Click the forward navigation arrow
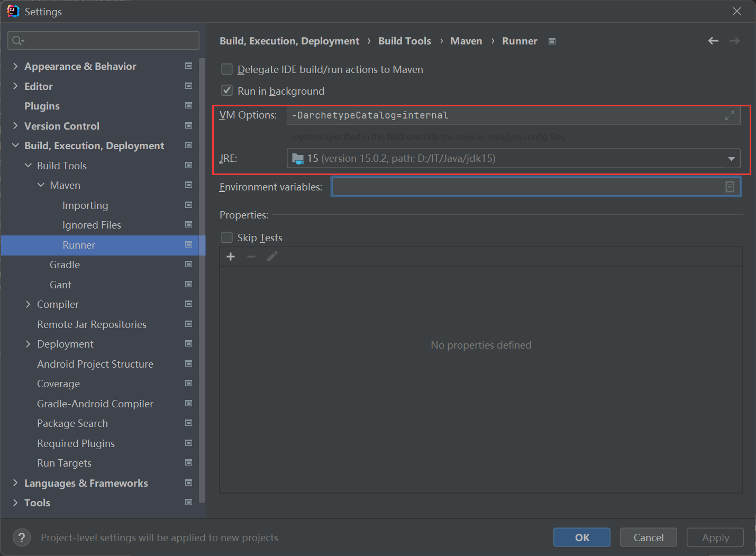 pyautogui.click(x=734, y=41)
